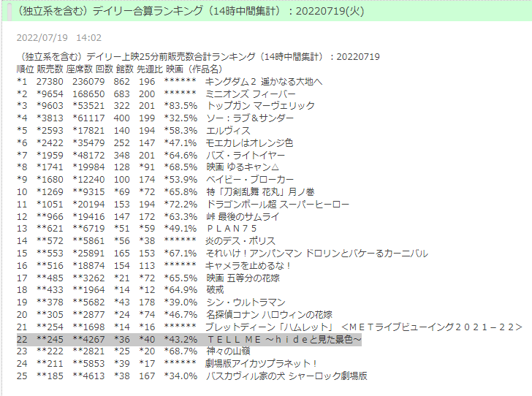Click seat count *18874
This screenshot has width=532, height=396.
88,266
